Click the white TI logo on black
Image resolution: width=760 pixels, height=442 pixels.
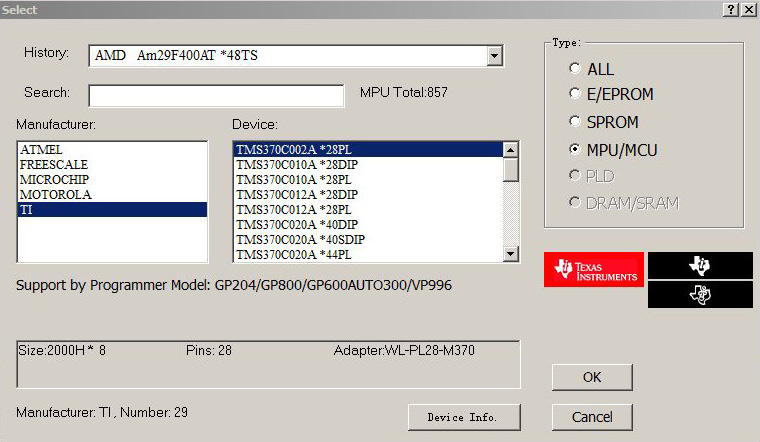pos(700,265)
